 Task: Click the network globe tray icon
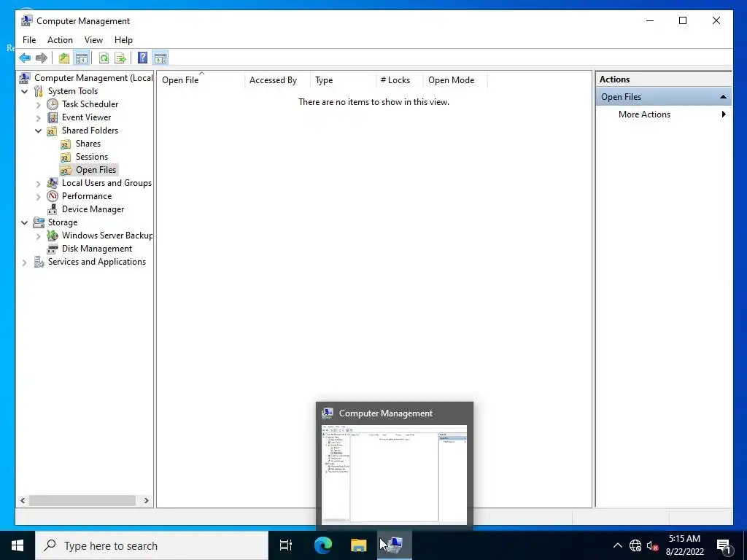click(x=635, y=545)
